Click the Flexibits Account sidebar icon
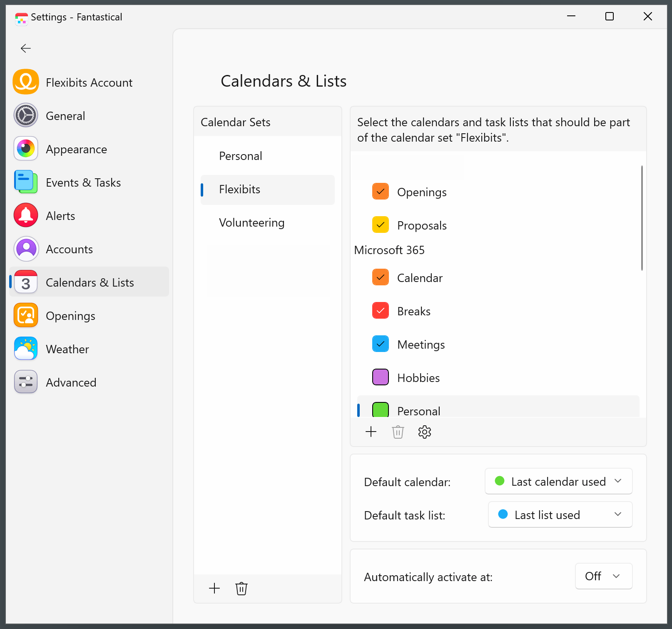Screen dimensions: 672x629 [x=26, y=82]
